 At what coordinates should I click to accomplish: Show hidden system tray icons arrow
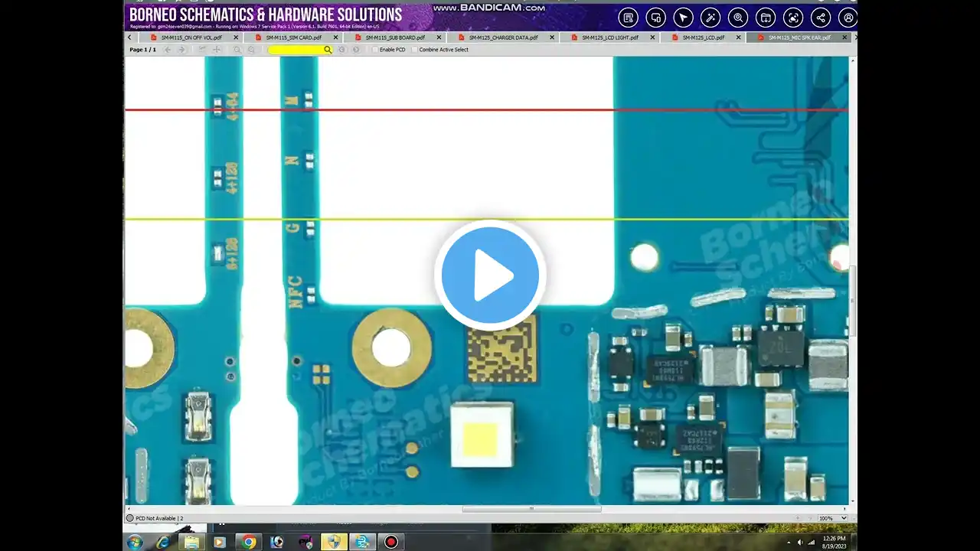pyautogui.click(x=789, y=542)
